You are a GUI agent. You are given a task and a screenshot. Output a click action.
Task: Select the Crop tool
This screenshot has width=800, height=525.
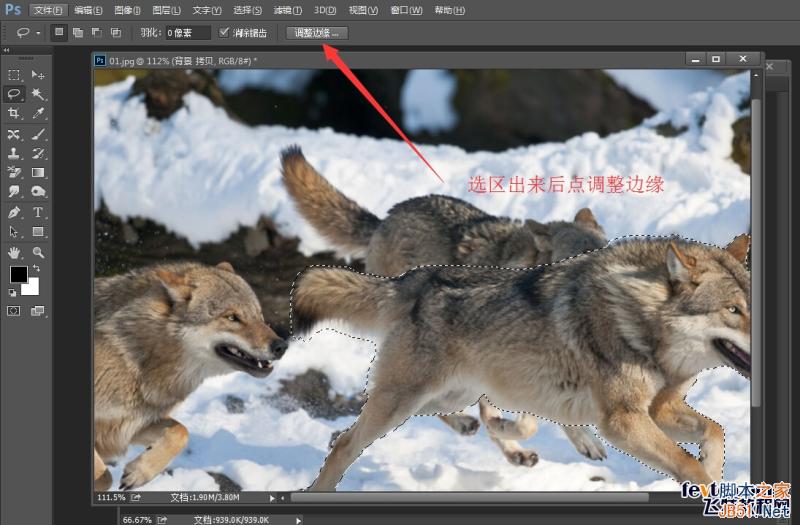[x=14, y=114]
